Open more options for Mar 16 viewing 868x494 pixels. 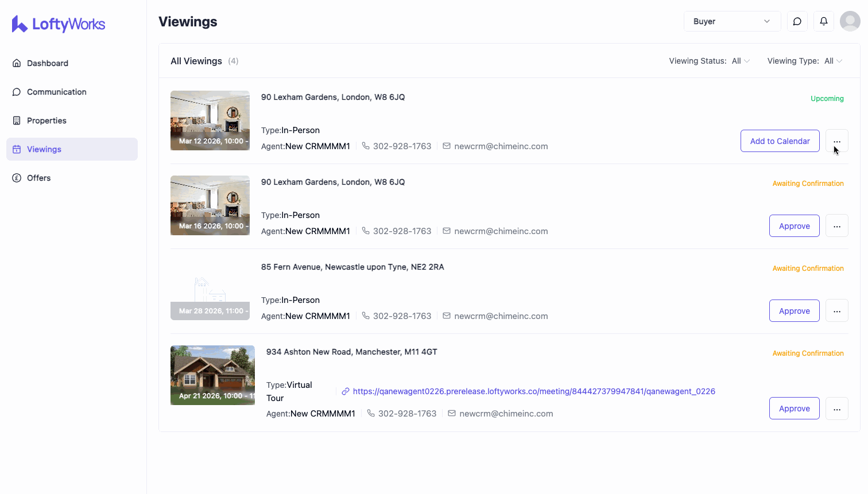tap(836, 226)
